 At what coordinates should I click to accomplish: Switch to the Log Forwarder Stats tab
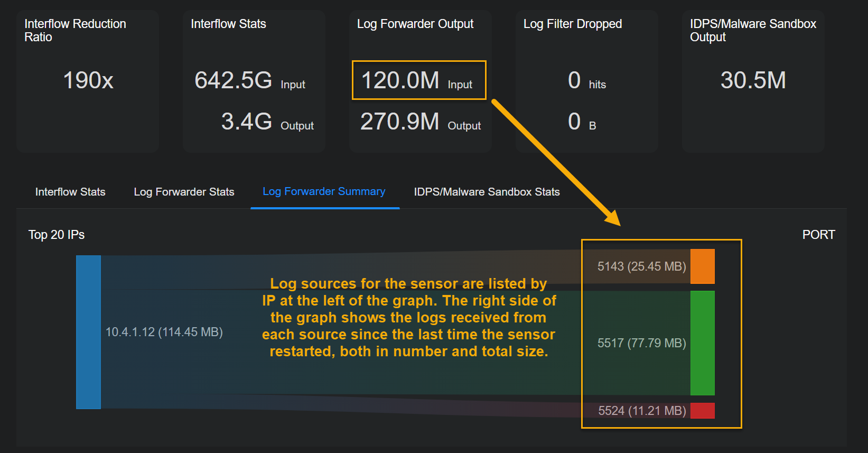pyautogui.click(x=184, y=192)
